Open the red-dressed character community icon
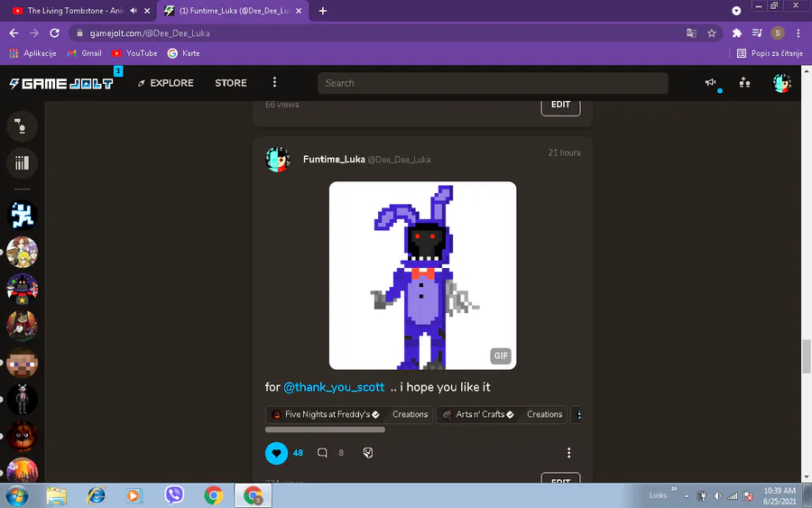Screen dimensions: 812x508 coord(22,326)
